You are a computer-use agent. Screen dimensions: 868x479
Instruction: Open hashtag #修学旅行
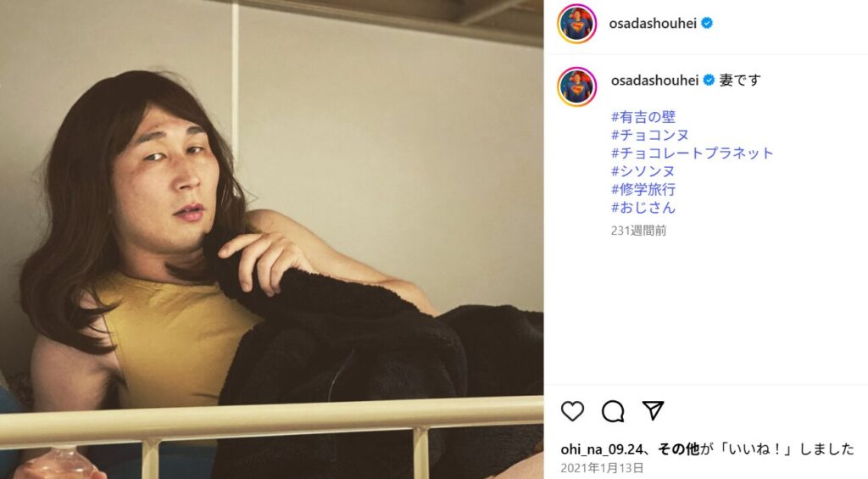click(x=643, y=189)
